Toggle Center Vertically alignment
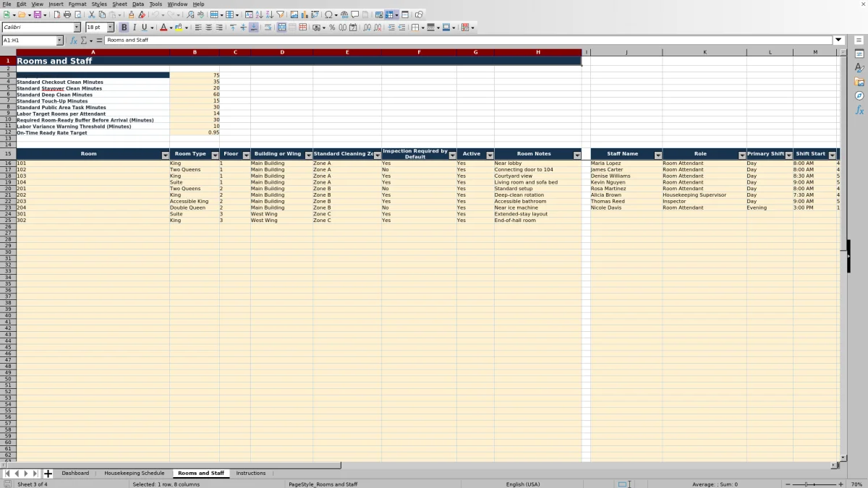 [x=243, y=27]
